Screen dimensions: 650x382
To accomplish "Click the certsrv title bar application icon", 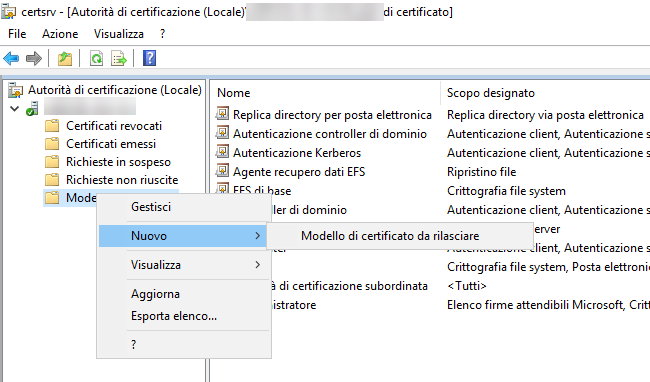I will pos(9,12).
